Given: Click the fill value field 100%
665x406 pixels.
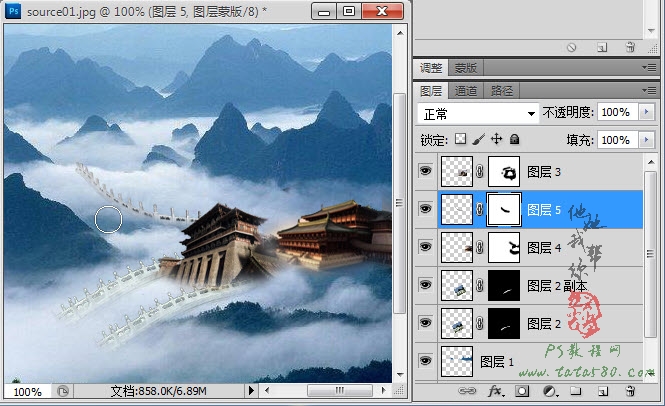Looking at the screenshot, I should (617, 140).
